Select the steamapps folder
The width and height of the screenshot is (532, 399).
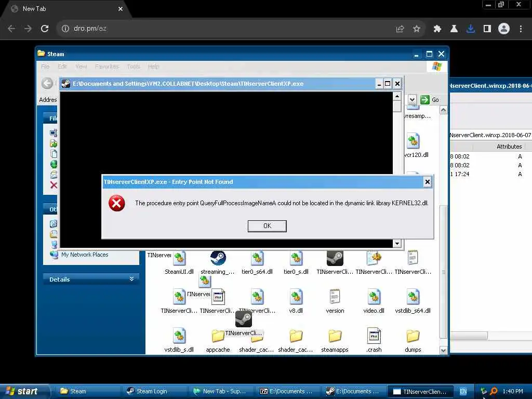tap(335, 341)
